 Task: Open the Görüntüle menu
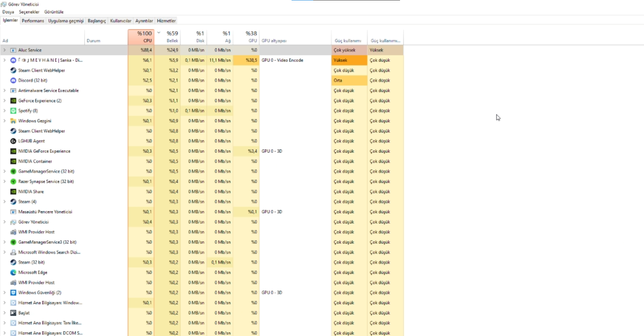[x=54, y=12]
